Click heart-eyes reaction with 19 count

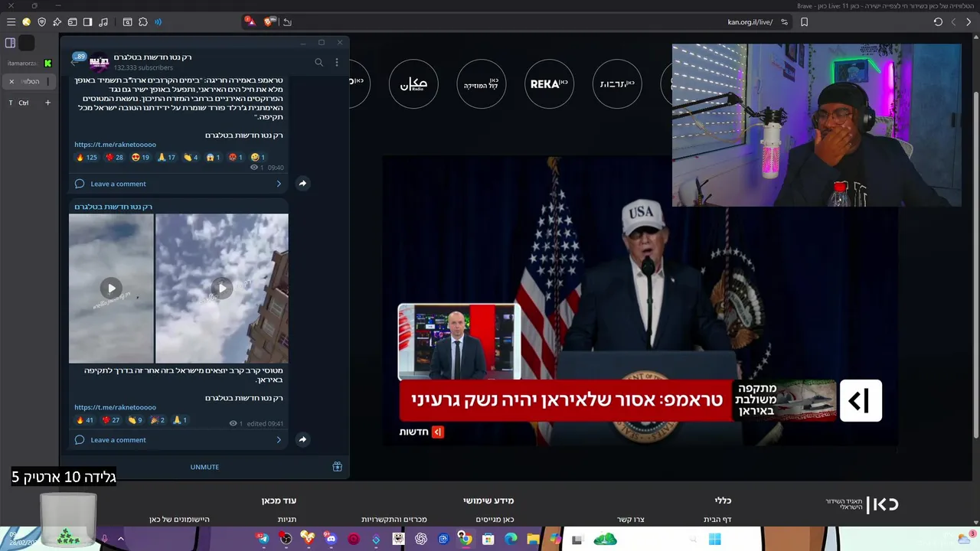tap(140, 158)
